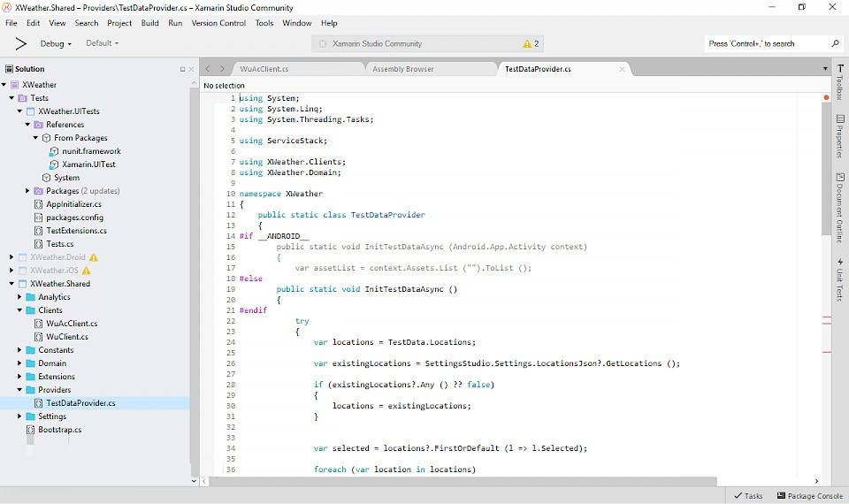Open the Default target dropdown
Viewport: 849px width, 504px height.
tap(102, 43)
